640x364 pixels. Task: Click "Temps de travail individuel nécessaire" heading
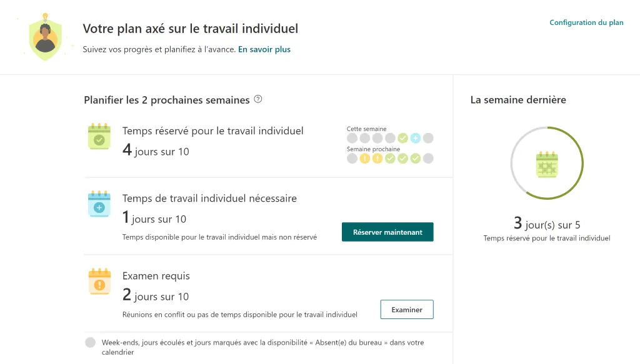click(209, 199)
